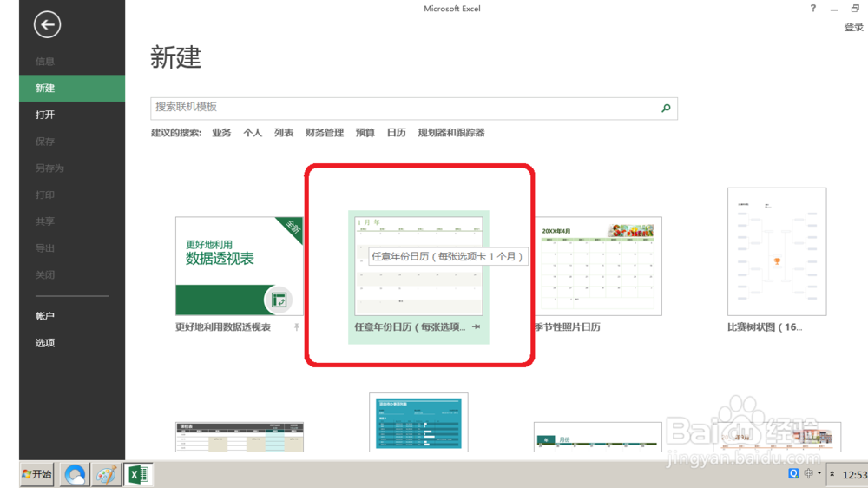Search suggested category 业务
This screenshot has width=868, height=488.
coord(221,132)
